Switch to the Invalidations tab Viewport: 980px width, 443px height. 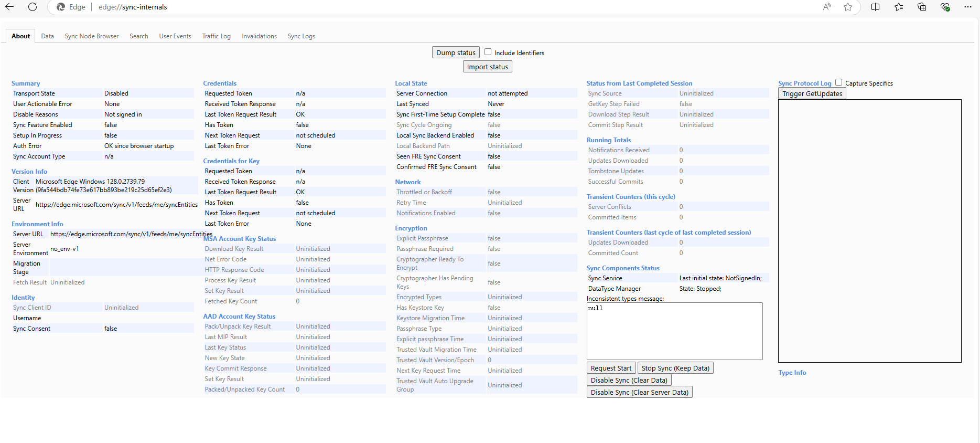pyautogui.click(x=259, y=36)
